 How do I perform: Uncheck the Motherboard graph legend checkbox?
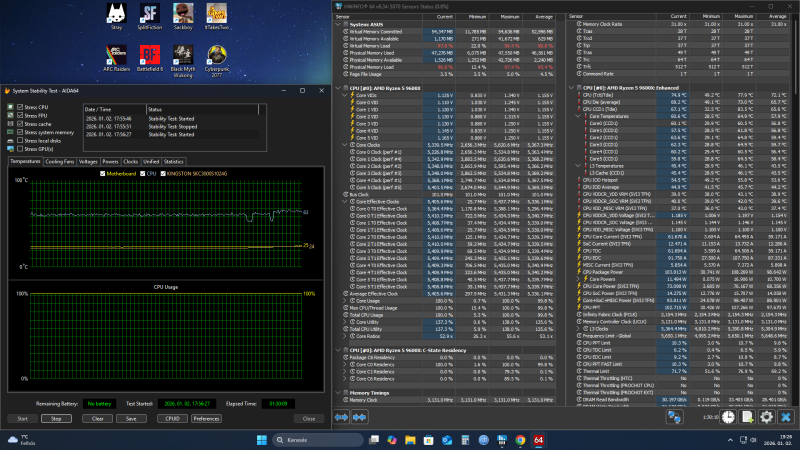[x=103, y=173]
